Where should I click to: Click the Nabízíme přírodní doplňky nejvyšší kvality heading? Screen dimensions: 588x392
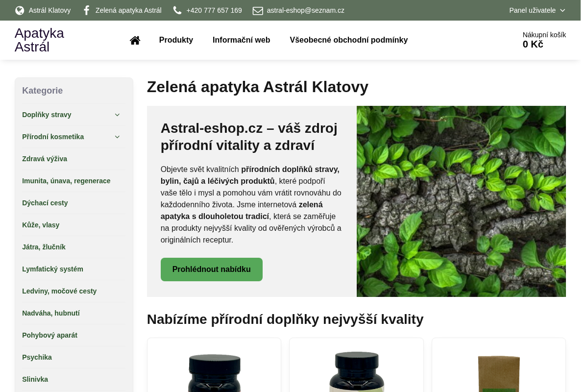(285, 319)
